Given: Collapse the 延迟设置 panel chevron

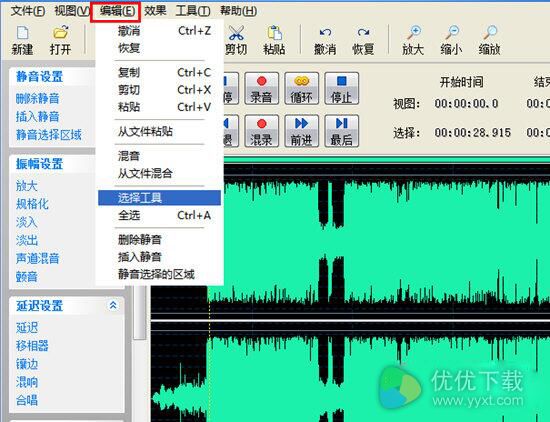Looking at the screenshot, I should (113, 305).
